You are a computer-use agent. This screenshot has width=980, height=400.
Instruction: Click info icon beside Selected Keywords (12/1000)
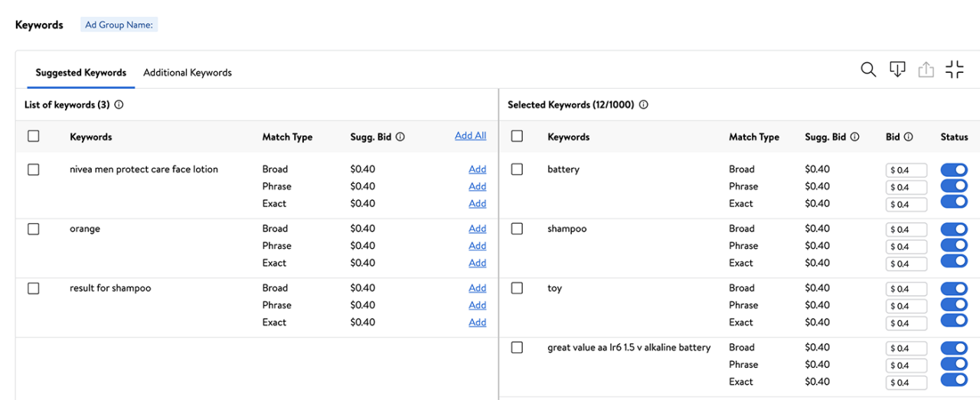pos(643,105)
